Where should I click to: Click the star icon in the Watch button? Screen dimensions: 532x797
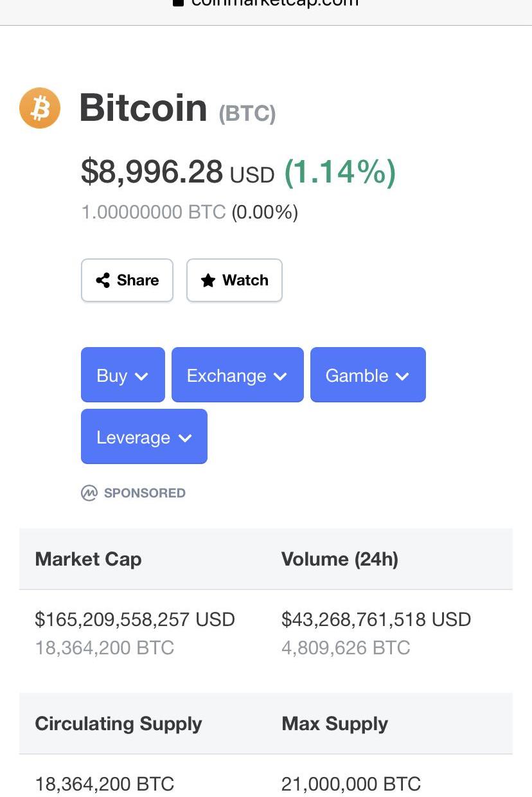(208, 280)
